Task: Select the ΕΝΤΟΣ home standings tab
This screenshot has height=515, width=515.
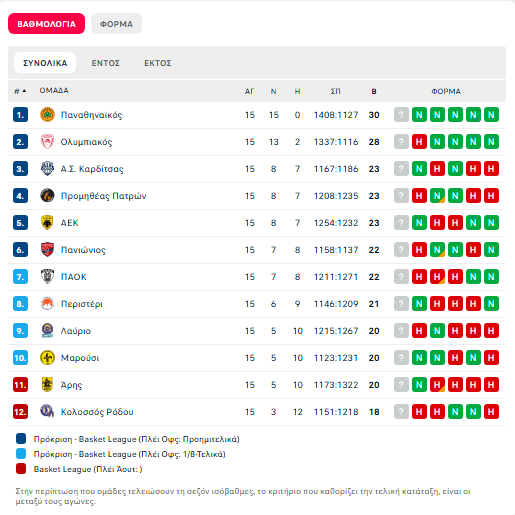Action: coord(106,63)
